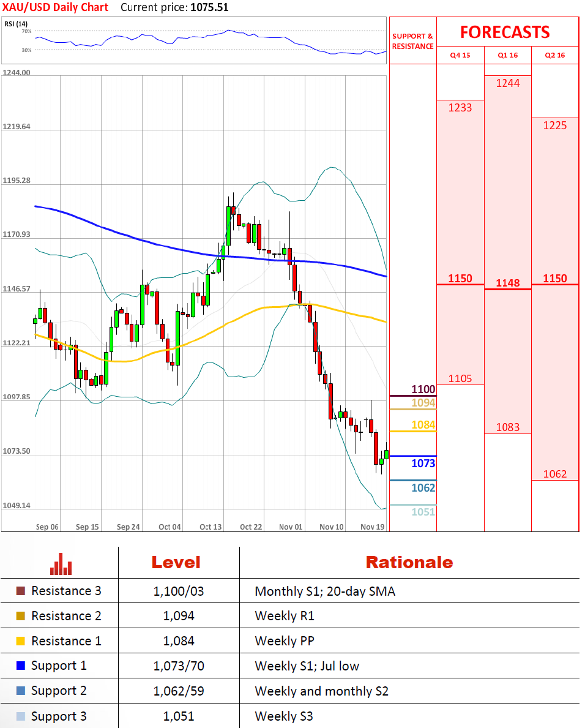Image resolution: width=585 pixels, height=728 pixels.
Task: Select the Q4 15 forecast column header
Action: click(x=460, y=54)
